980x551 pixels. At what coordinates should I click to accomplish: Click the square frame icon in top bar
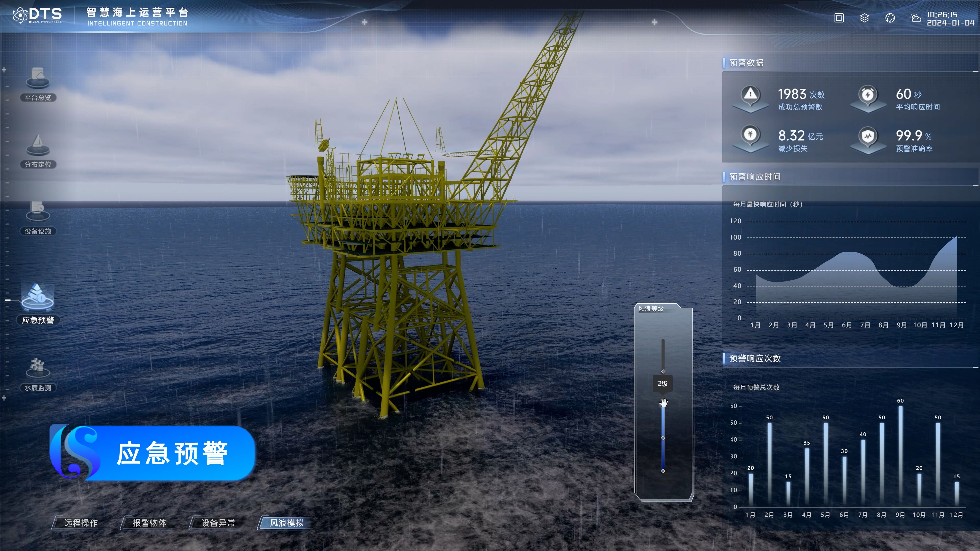coord(839,18)
